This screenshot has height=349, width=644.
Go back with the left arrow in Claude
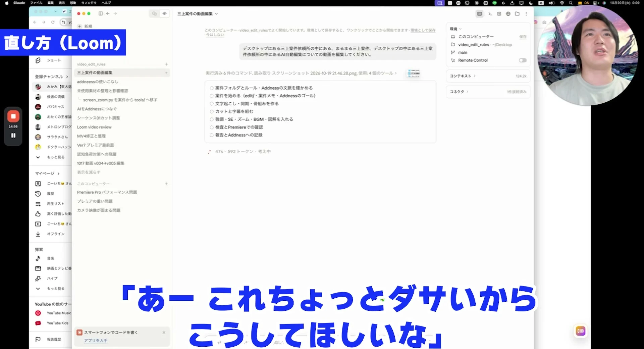point(108,13)
